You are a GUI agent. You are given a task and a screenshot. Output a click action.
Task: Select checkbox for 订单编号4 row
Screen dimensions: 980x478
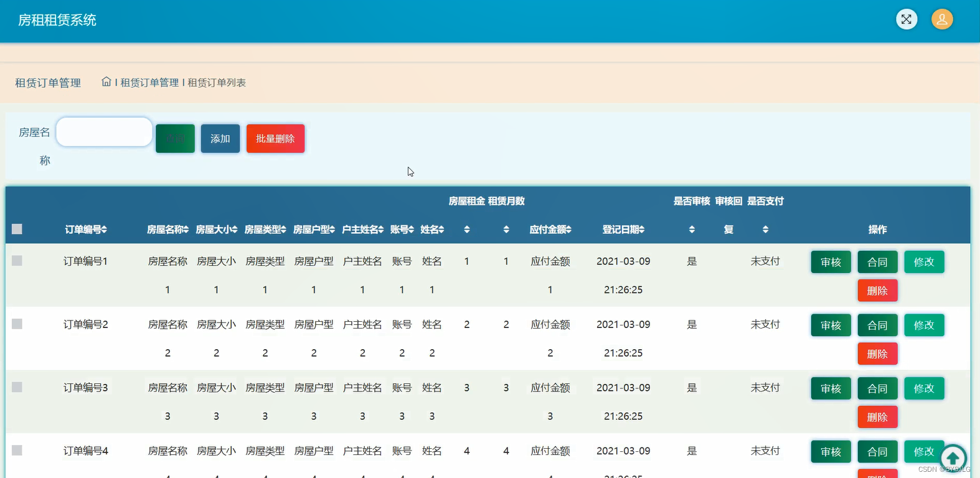pyautogui.click(x=17, y=450)
